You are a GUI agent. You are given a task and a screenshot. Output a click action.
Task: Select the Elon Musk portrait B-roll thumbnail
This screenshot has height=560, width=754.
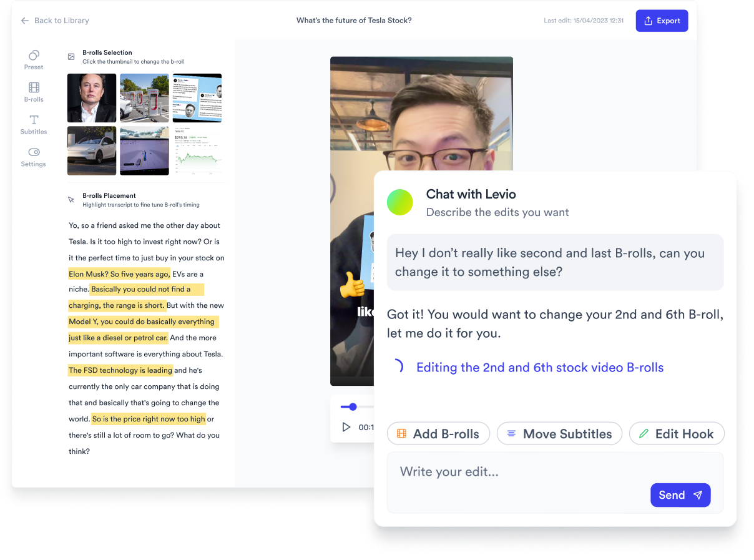[91, 97]
